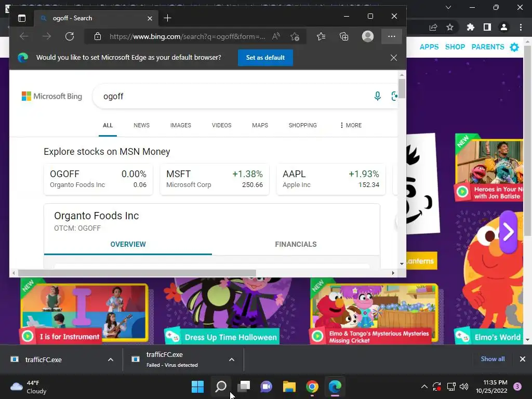
Task: Bookmark the page with Chrome star icon
Action: (450, 27)
